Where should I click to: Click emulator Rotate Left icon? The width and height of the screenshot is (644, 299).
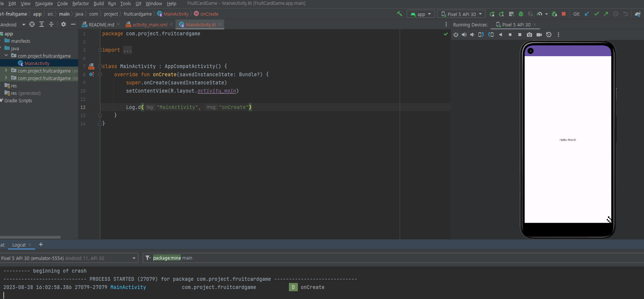click(x=481, y=35)
